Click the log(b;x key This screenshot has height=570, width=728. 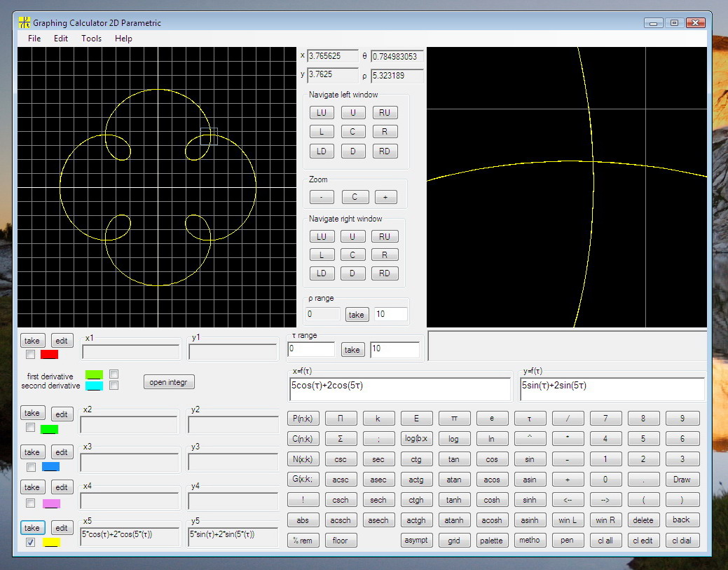[x=416, y=439]
